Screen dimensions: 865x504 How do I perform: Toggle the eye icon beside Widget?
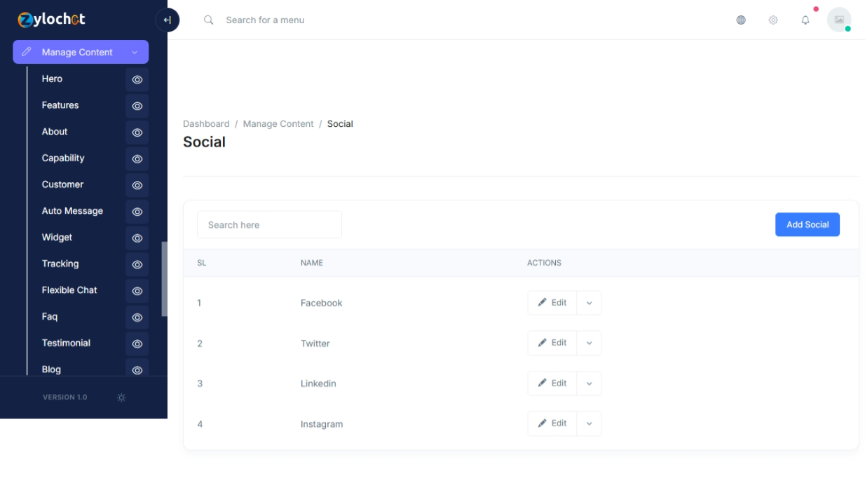pyautogui.click(x=137, y=238)
